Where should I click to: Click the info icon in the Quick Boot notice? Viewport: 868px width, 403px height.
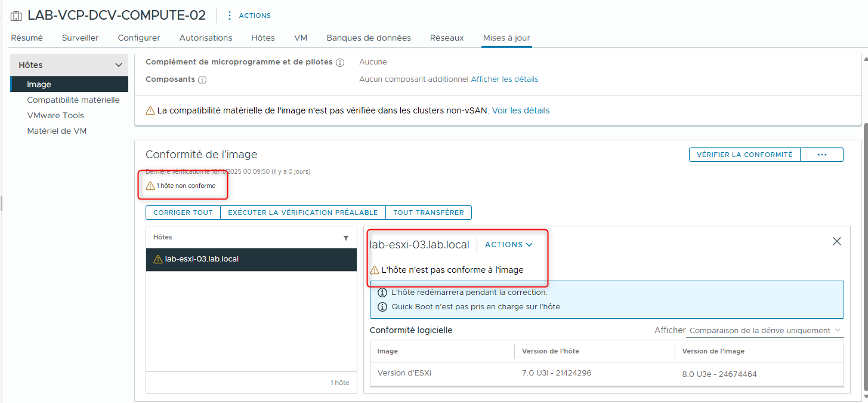(382, 306)
